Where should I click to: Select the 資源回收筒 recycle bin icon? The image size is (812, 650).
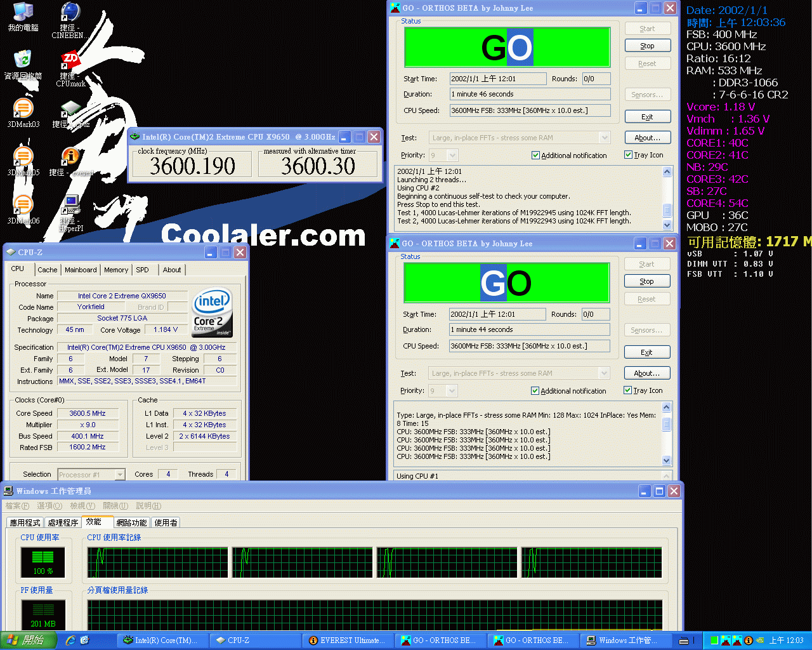click(x=23, y=65)
